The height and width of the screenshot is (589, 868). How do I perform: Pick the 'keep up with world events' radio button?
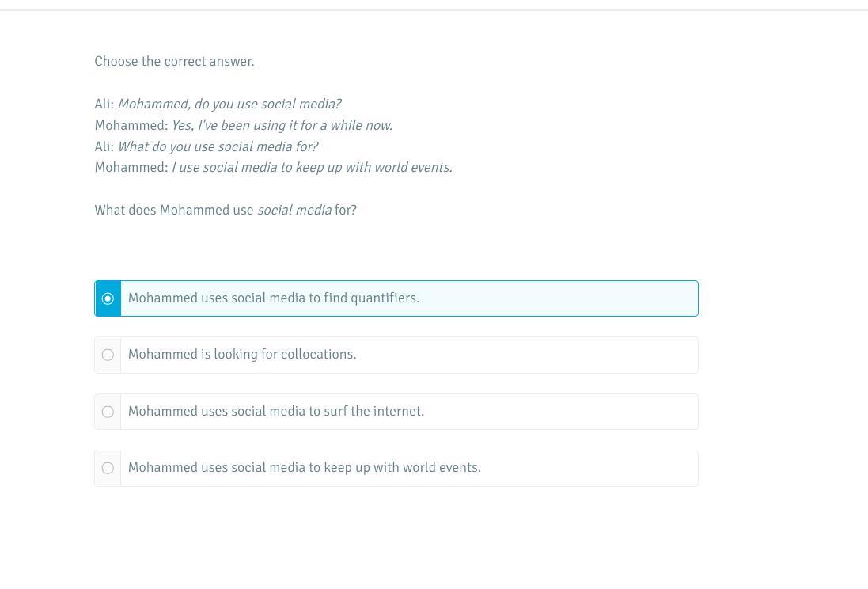(x=108, y=468)
